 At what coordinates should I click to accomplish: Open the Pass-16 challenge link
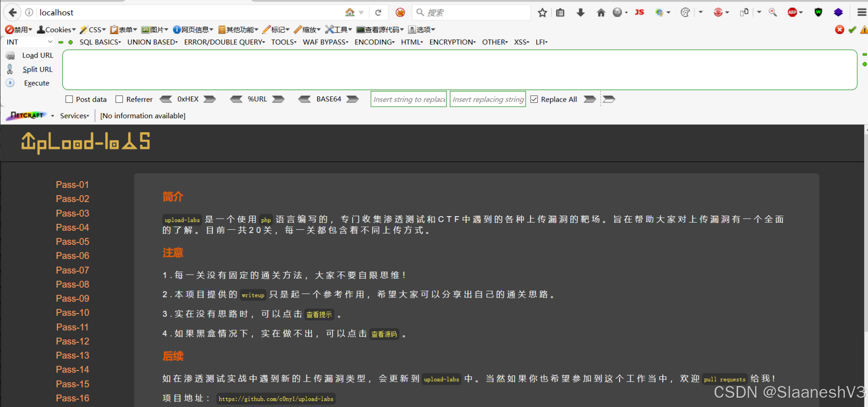pos(72,398)
